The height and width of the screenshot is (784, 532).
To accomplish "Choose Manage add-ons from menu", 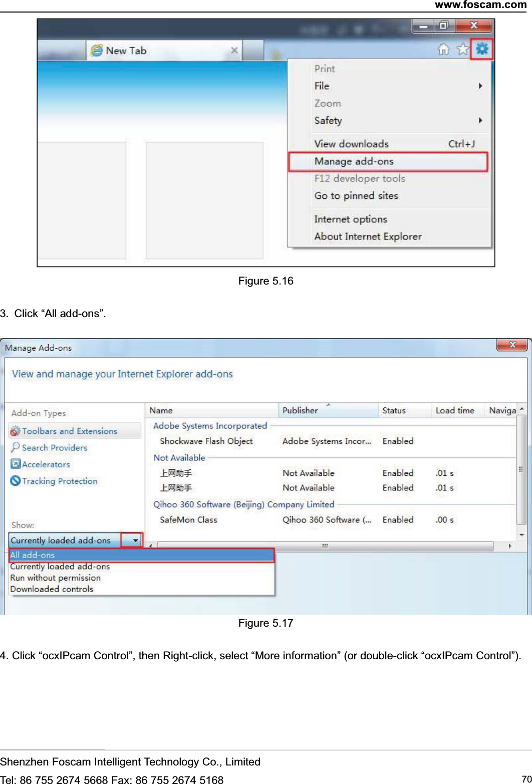I will click(354, 161).
